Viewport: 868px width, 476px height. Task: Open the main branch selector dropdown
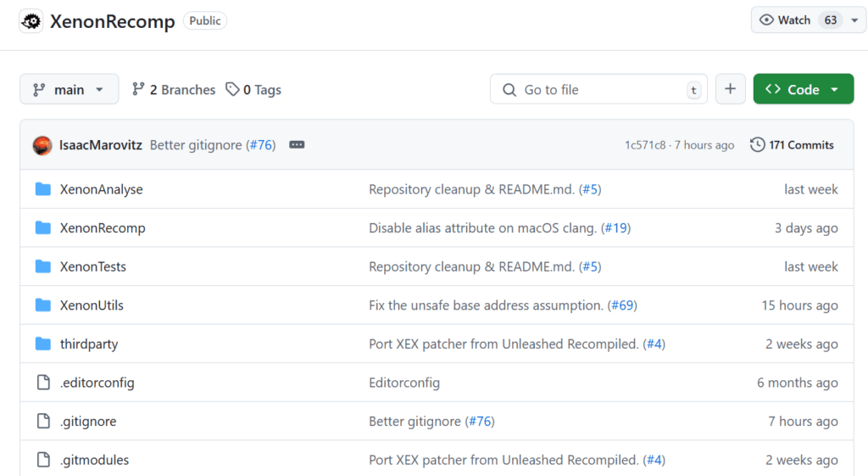(x=70, y=89)
